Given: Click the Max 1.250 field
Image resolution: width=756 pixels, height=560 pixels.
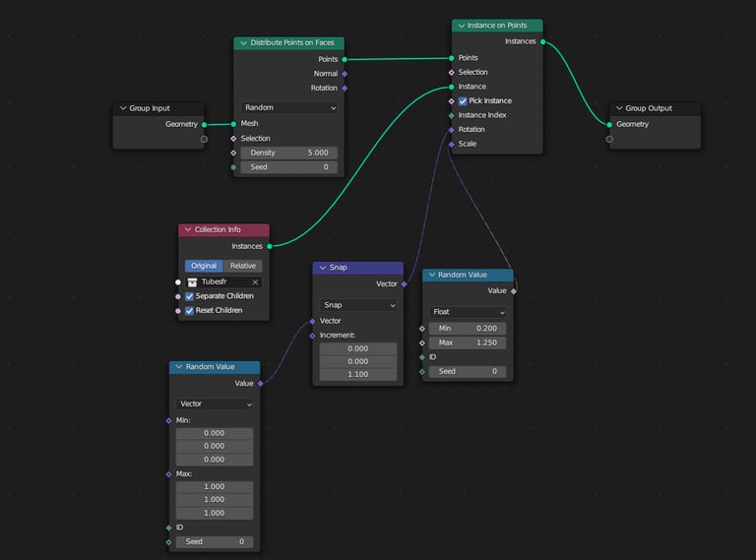Looking at the screenshot, I should [x=468, y=342].
